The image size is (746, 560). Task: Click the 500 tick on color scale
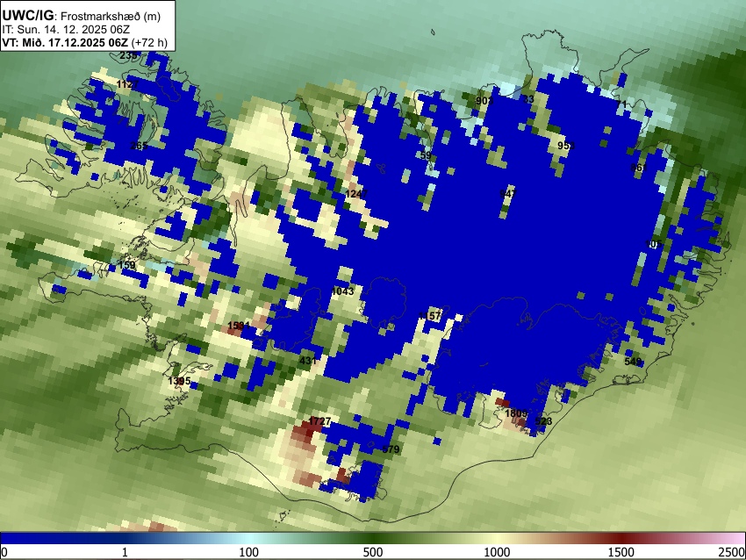click(373, 552)
